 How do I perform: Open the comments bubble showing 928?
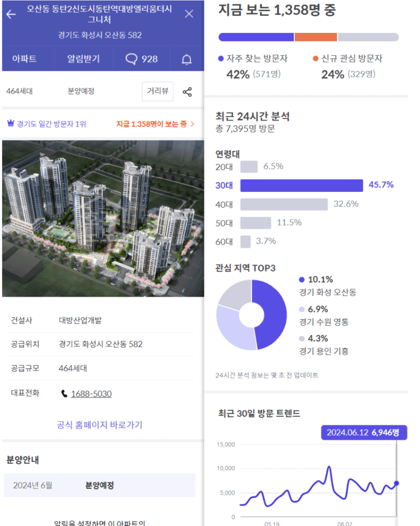pos(141,59)
